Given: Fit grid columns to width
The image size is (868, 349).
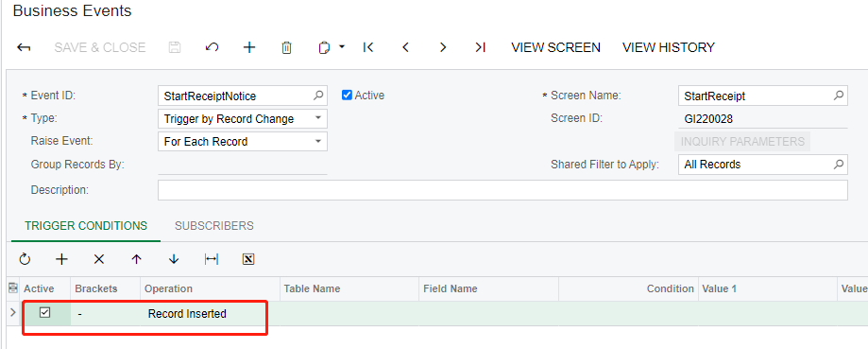Looking at the screenshot, I should (x=212, y=259).
